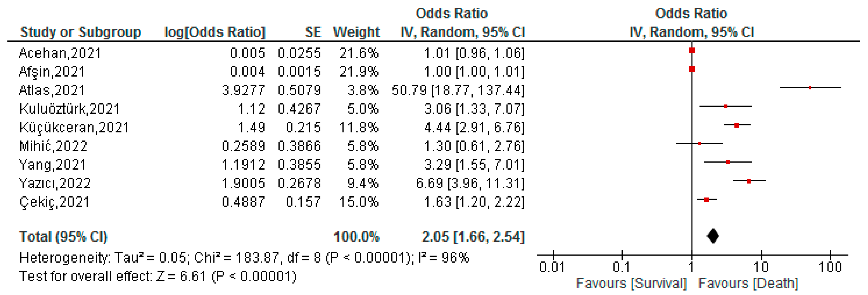The height and width of the screenshot is (295, 868).
Task: Click the Favours [Survival] axis label
Action: (x=631, y=283)
